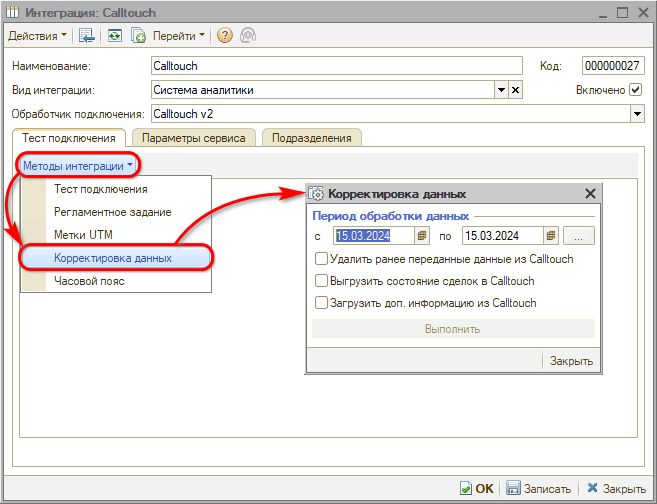Toggle the Включено checkbox
This screenshot has height=504, width=657.
point(636,90)
